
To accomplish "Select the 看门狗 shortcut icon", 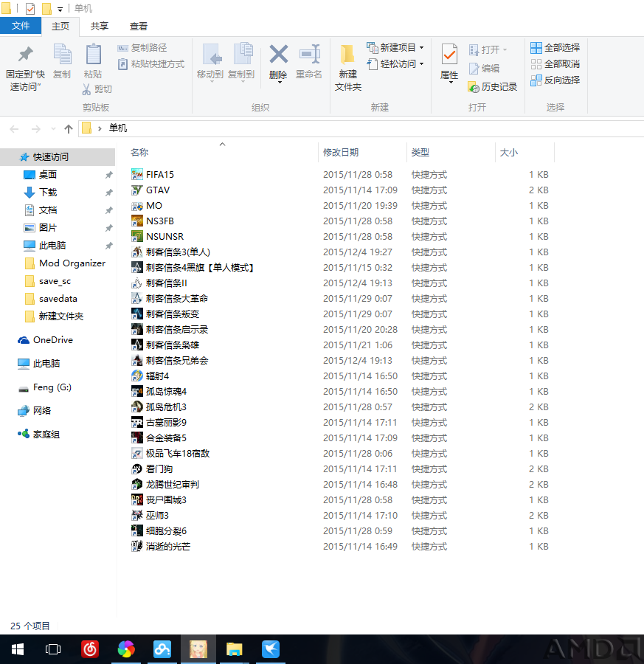I will [136, 468].
